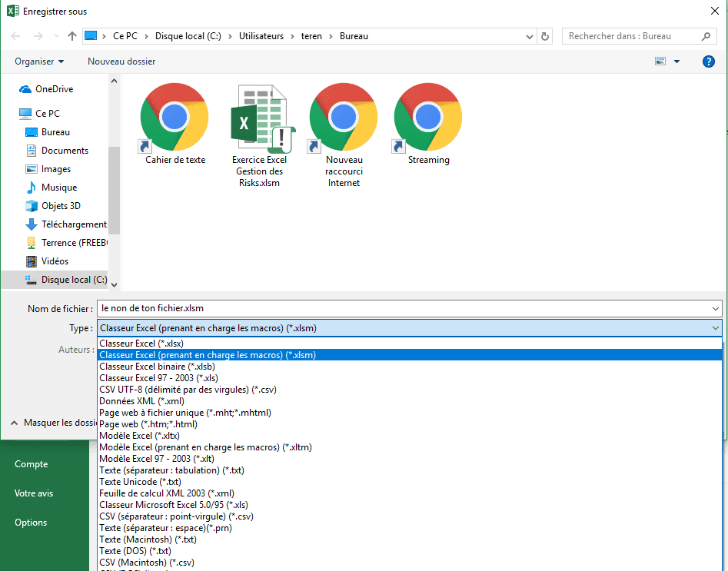Choose Classeur Excel (*.xlsx) file type
Viewport: 728px width, 571px height.
click(x=141, y=344)
